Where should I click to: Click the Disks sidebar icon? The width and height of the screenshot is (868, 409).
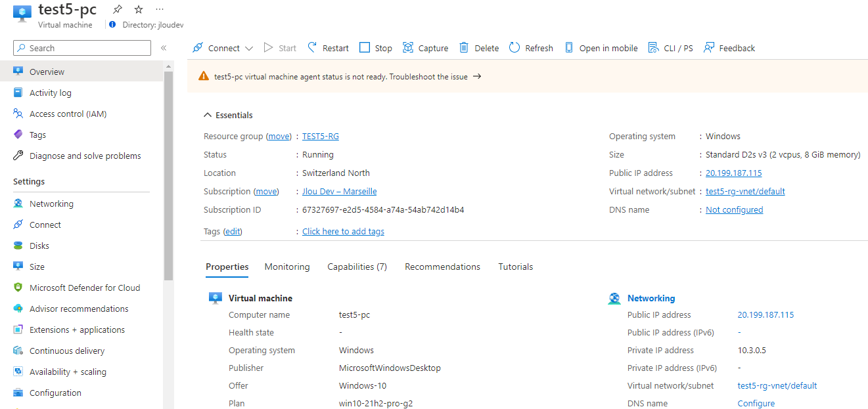18,246
